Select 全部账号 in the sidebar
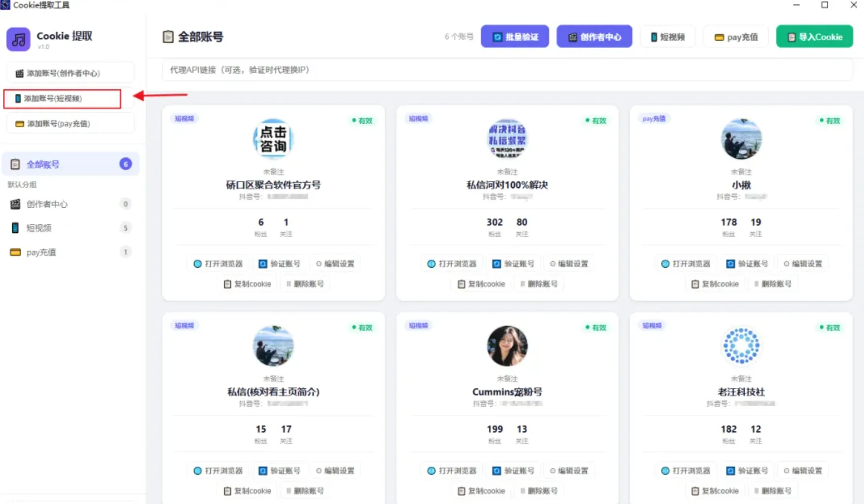The width and height of the screenshot is (864, 504). coord(71,164)
